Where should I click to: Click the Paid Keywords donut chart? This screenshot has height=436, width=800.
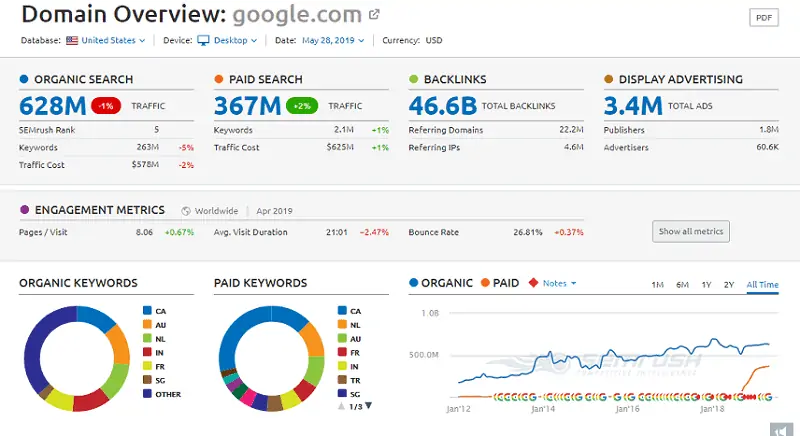tap(271, 358)
